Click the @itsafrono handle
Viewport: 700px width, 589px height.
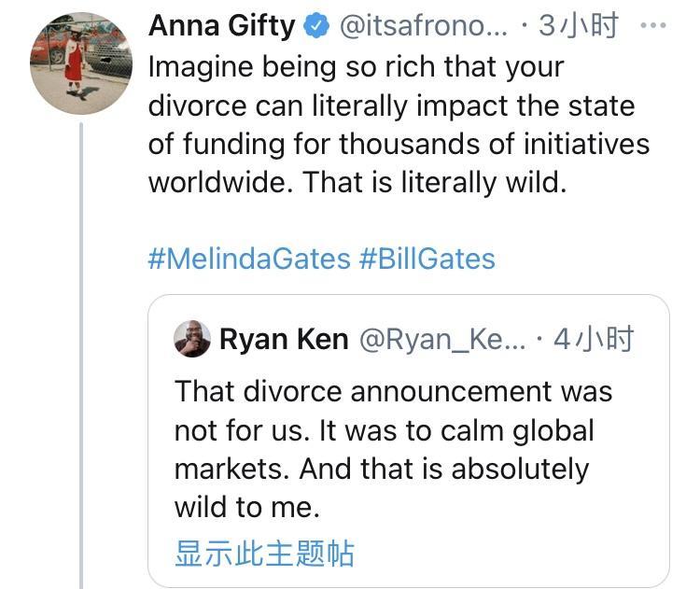[x=421, y=28]
